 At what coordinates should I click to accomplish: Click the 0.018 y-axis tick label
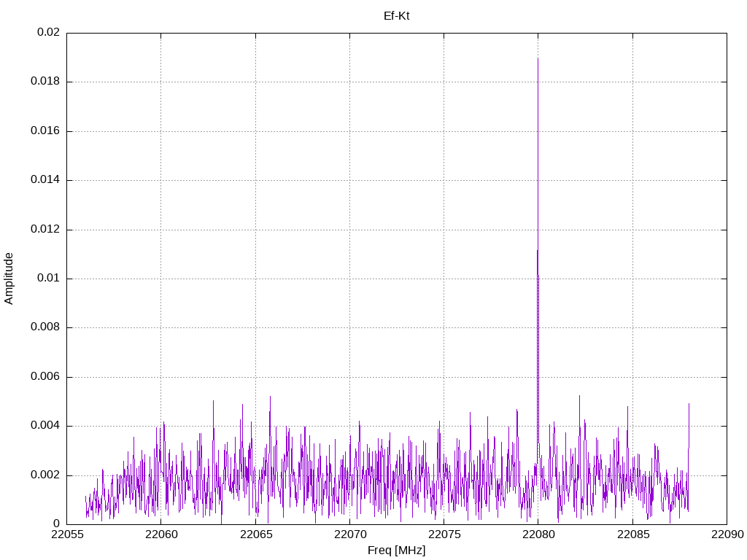click(x=44, y=82)
